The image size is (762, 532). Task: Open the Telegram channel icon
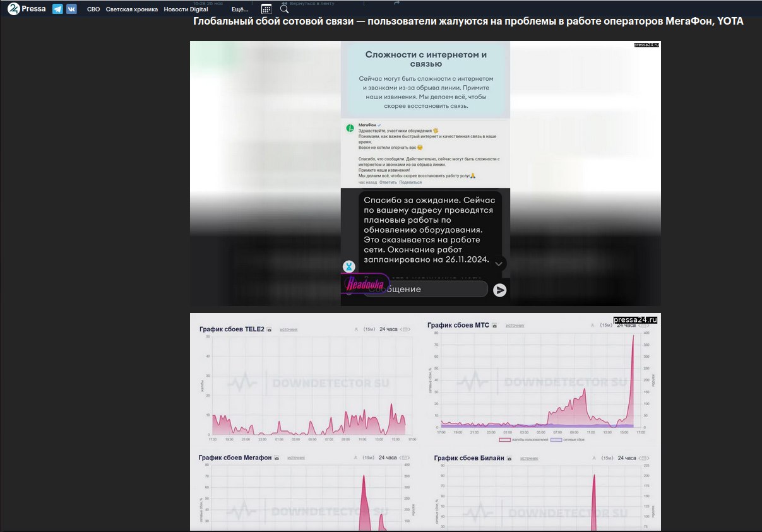(57, 9)
